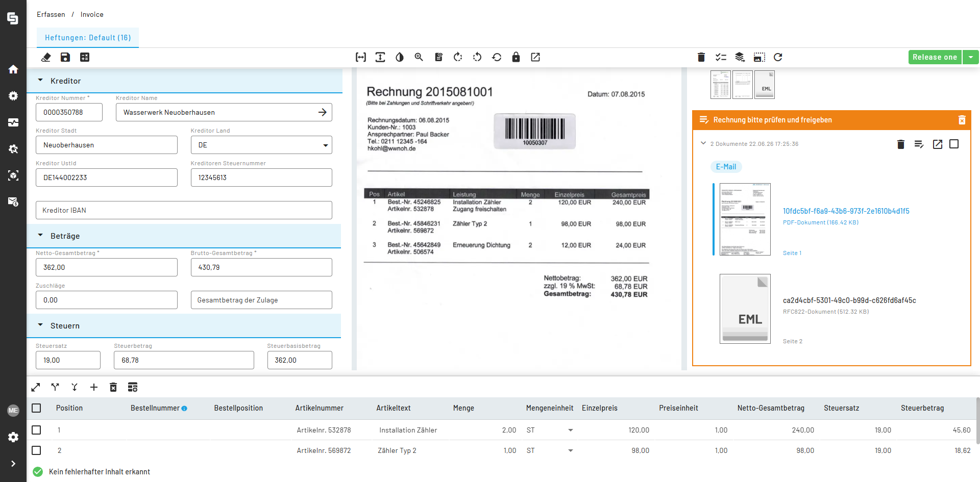This screenshot has height=482, width=980.
Task: Click the refresh icon near Release one
Action: [x=778, y=57]
